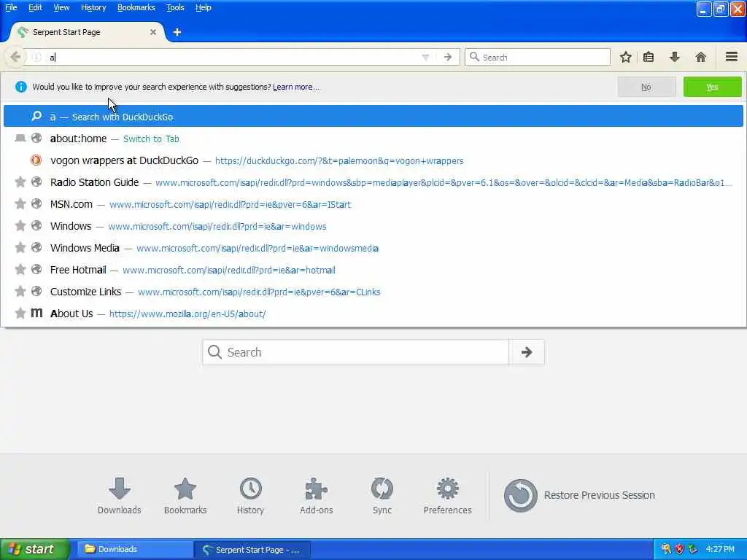The image size is (747, 560).
Task: Select the About Us mozilla suggestion
Action: 373,314
